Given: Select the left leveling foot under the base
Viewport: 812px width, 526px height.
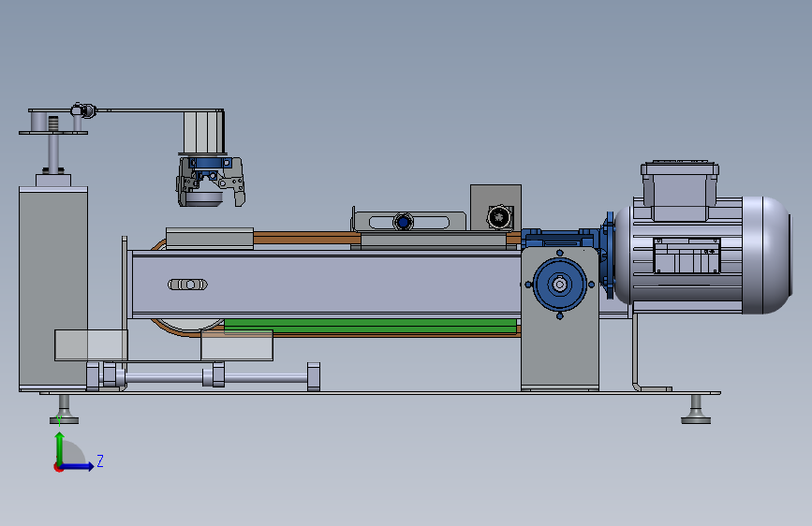Looking at the screenshot, I should coord(65,410).
